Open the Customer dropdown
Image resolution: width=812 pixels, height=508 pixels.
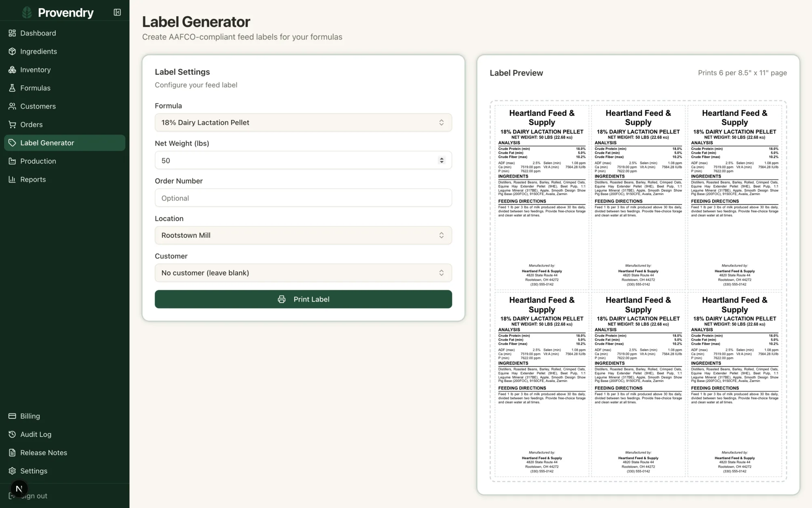[x=303, y=273]
